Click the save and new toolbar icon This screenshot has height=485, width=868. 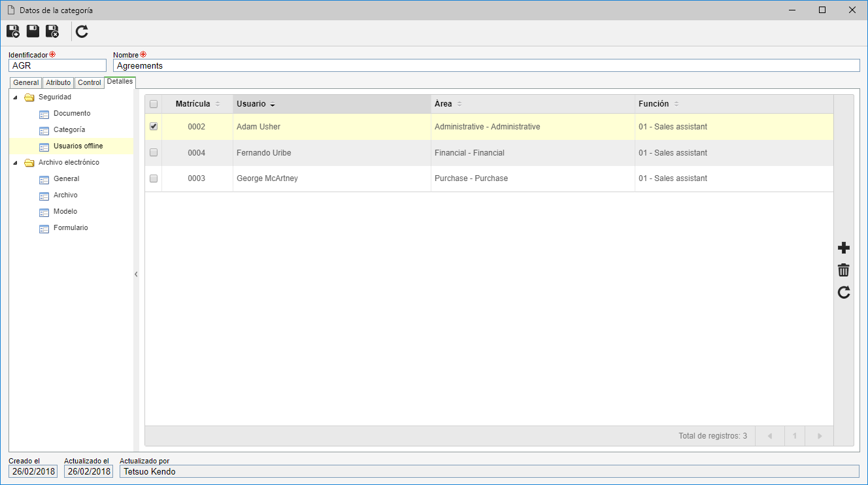pyautogui.click(x=13, y=31)
